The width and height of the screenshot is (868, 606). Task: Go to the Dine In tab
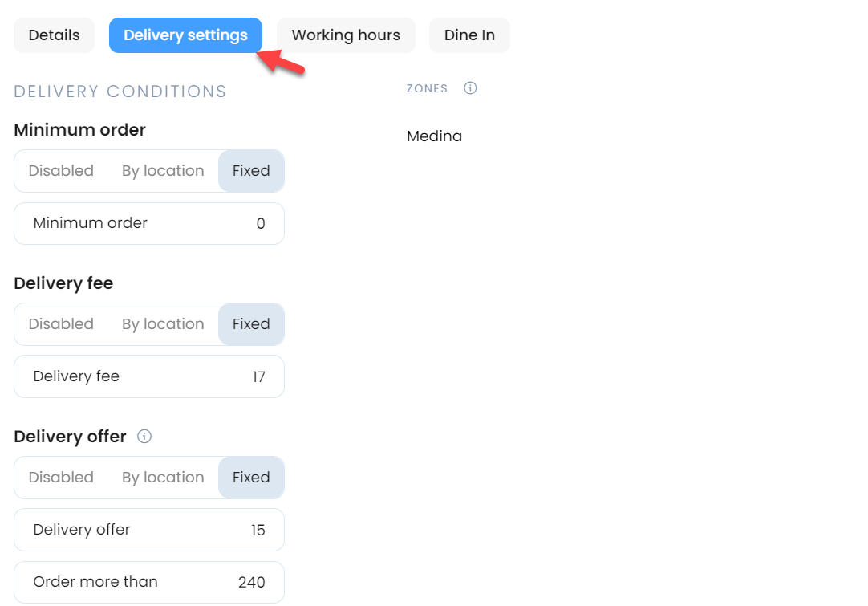click(469, 35)
